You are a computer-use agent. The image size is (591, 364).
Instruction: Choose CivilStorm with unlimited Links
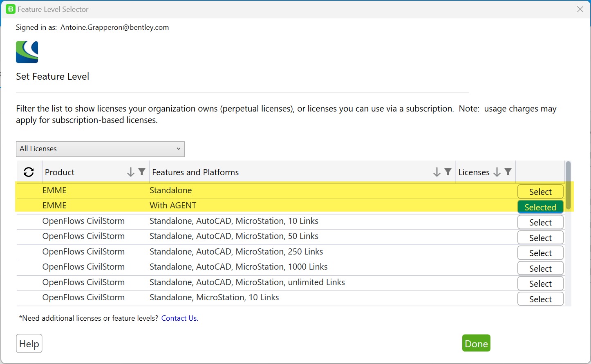pyautogui.click(x=540, y=283)
